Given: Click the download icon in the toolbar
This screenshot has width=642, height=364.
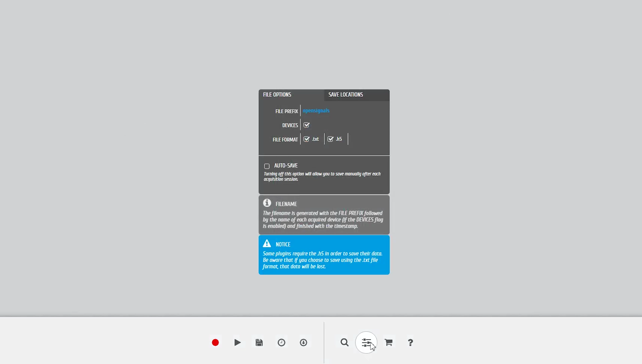Looking at the screenshot, I should (303, 342).
